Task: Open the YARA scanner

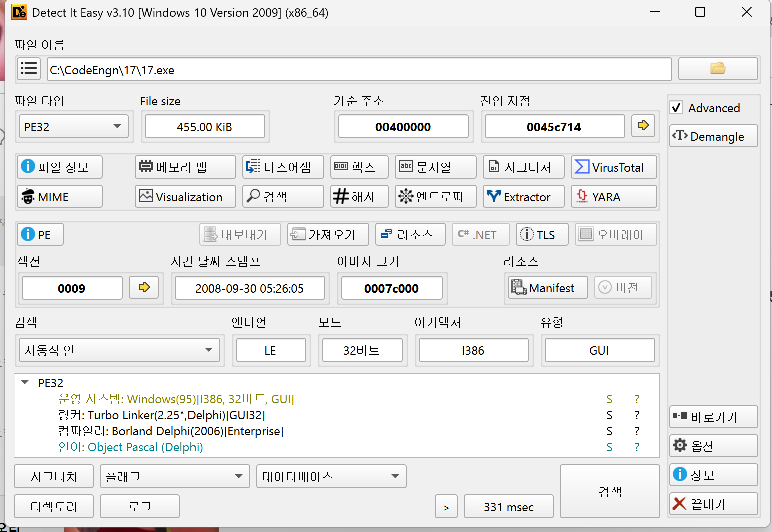Action: pyautogui.click(x=614, y=196)
